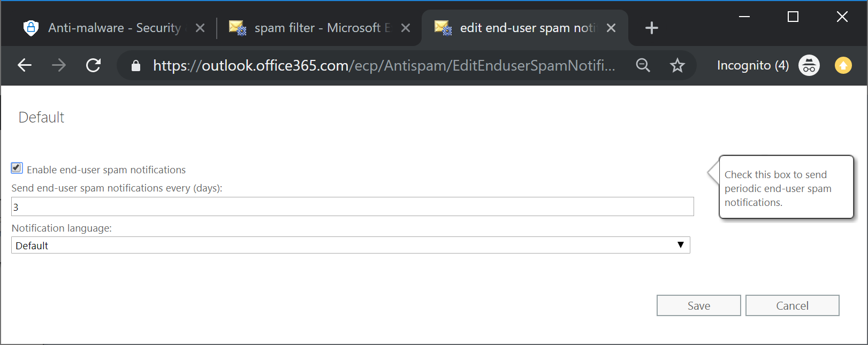Open the Incognito profile indicator
The image size is (868, 345).
pos(768,65)
